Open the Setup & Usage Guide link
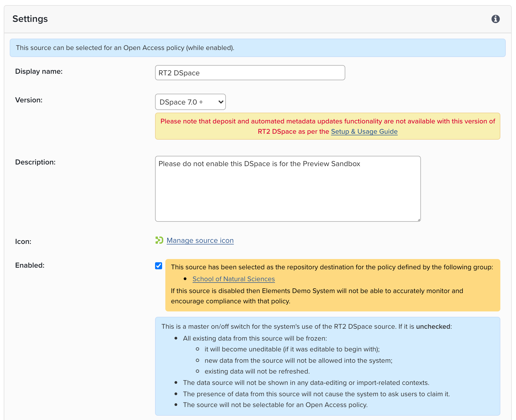Screen dimensions: 516x420 (x=364, y=132)
